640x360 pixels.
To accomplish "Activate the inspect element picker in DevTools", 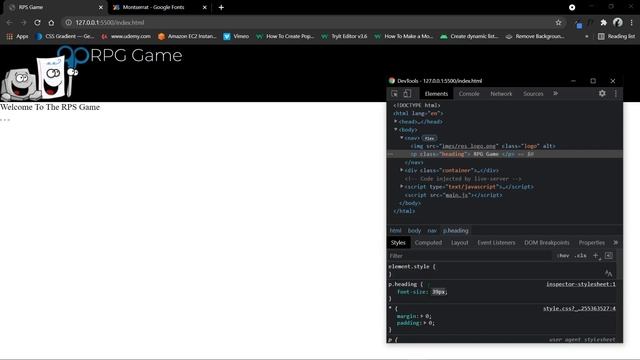I will coord(394,93).
